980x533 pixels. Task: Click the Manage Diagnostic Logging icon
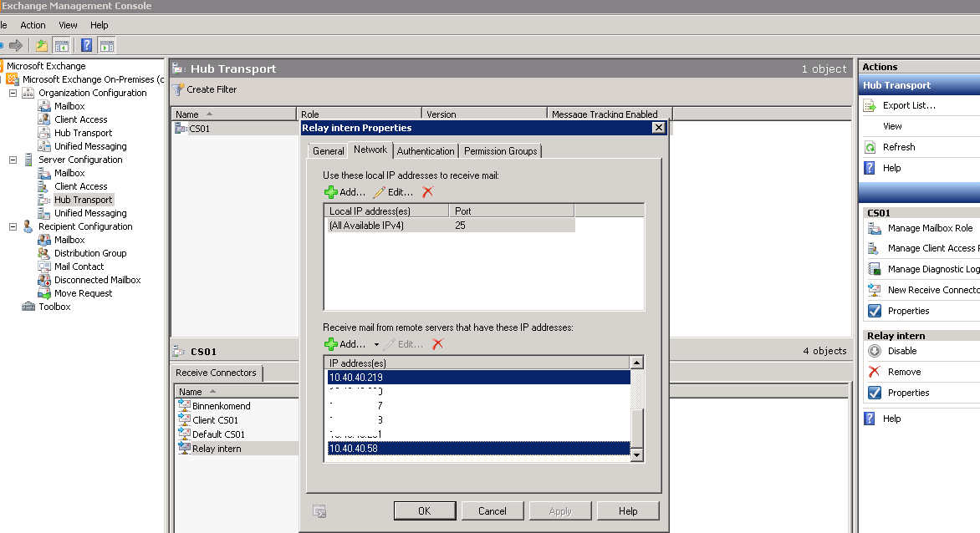pos(875,269)
